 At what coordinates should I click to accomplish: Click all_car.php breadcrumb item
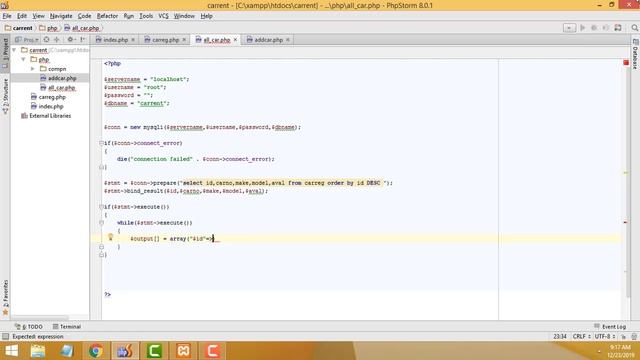tap(82, 28)
